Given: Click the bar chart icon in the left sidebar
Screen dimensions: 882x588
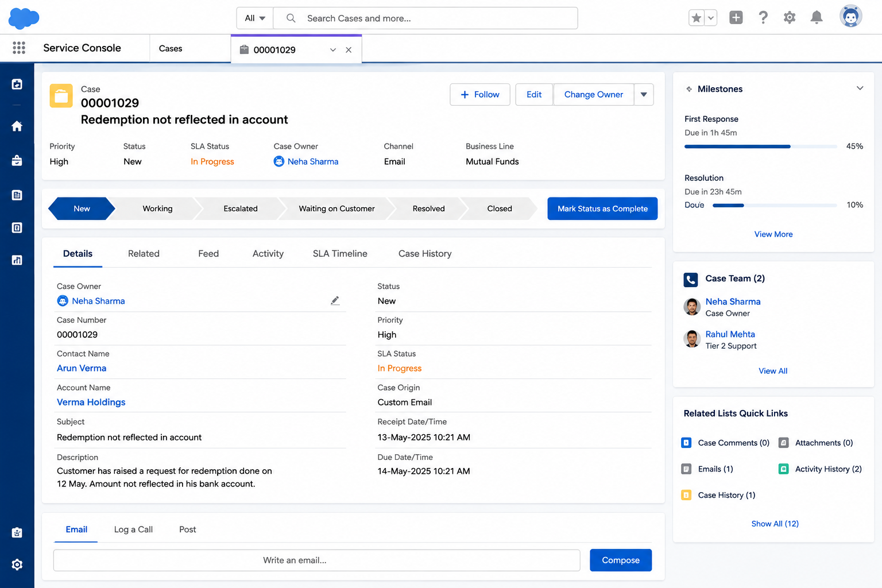Looking at the screenshot, I should click(17, 260).
